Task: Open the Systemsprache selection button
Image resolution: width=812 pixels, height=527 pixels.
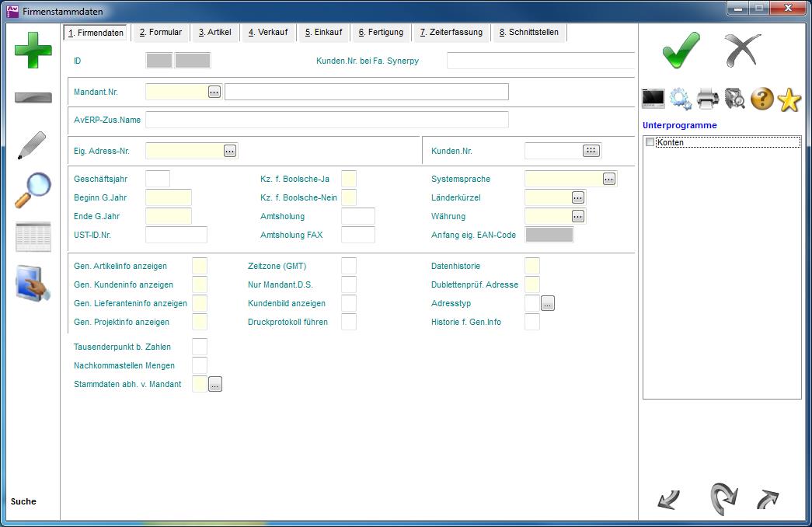Action: 609,179
